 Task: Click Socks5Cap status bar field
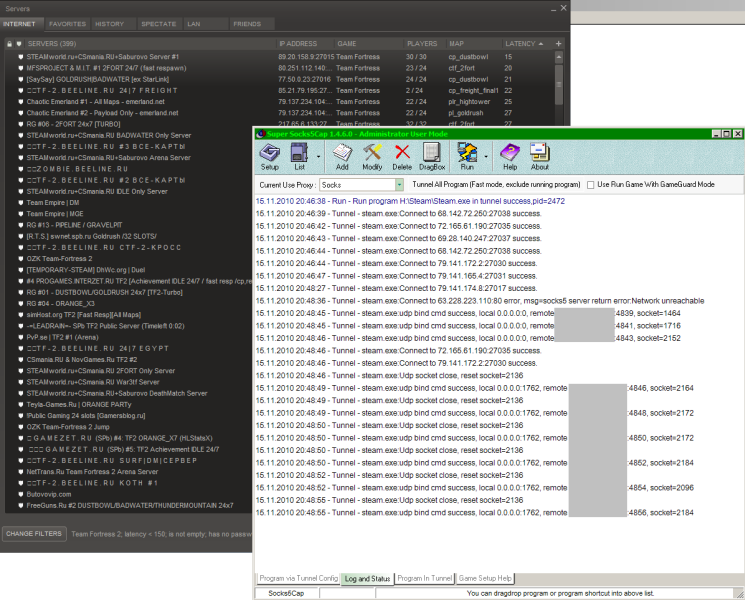tap(286, 593)
